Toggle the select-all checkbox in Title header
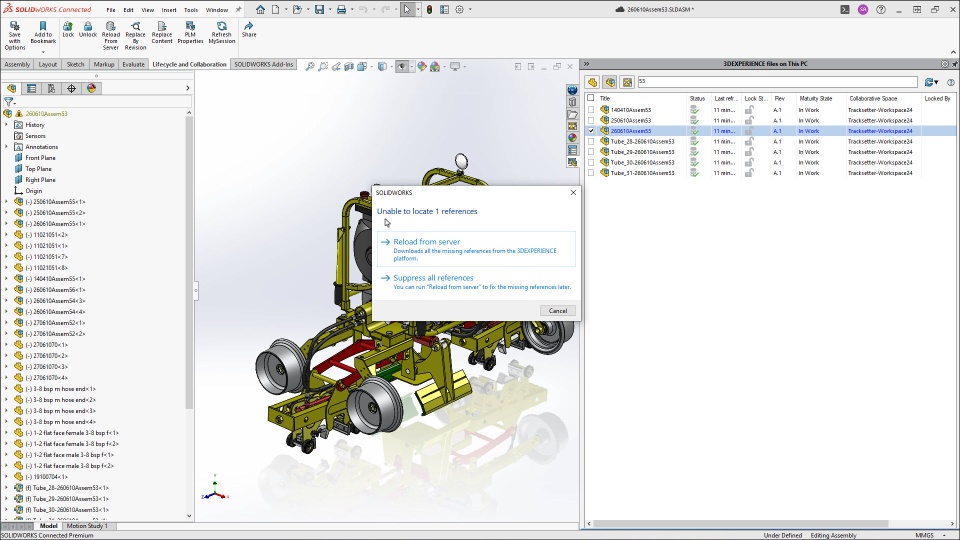Image resolution: width=960 pixels, height=540 pixels. pyautogui.click(x=591, y=98)
